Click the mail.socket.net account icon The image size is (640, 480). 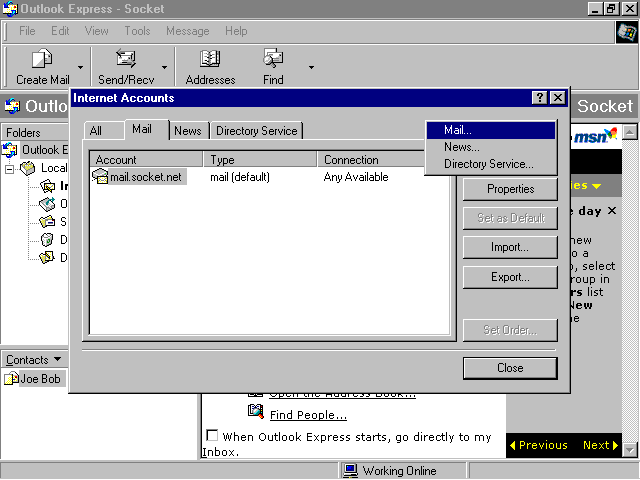pyautogui.click(x=100, y=176)
